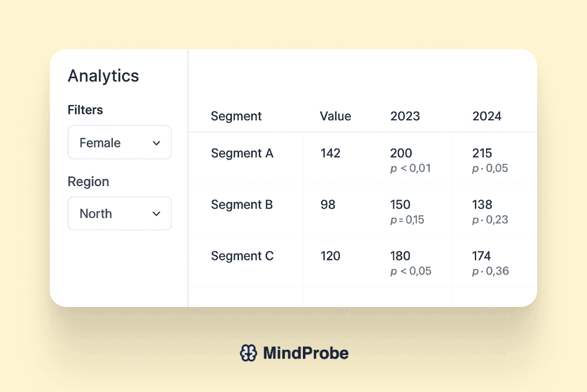Click the MindProbe brain logo icon
Screen dimensions: 587x392
(249, 353)
